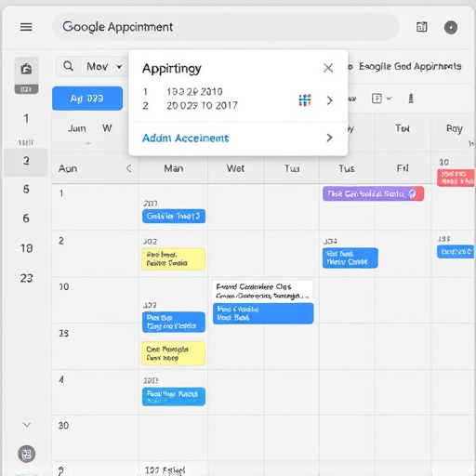Image resolution: width=476 pixels, height=476 pixels.
Task: Open Addm Acceinemt link
Action: click(185, 138)
